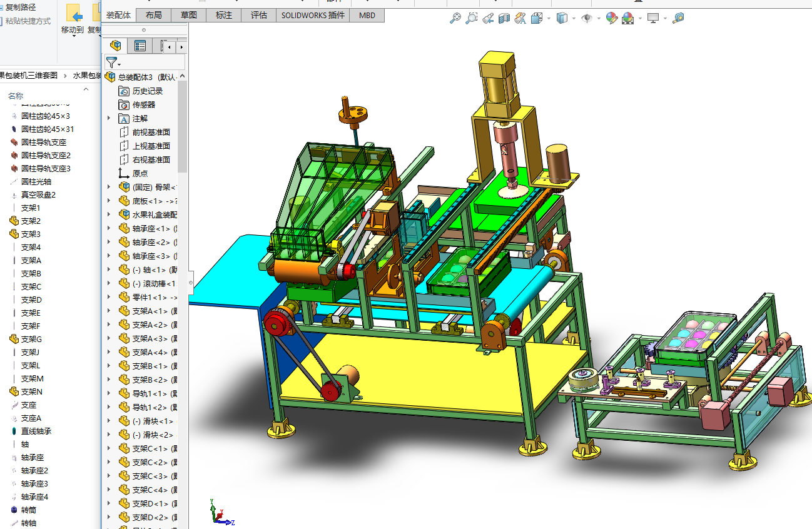Click 复制路径 in the Explorer ribbon
The height and width of the screenshot is (529, 812).
tap(20, 7)
